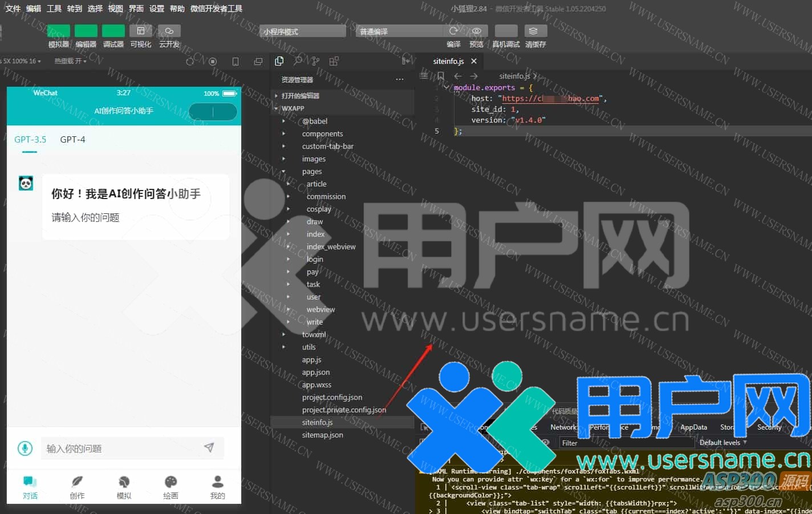Screen dimensions: 812x514
Task: Open the 微信开发者工具 menu
Action: pos(216,9)
